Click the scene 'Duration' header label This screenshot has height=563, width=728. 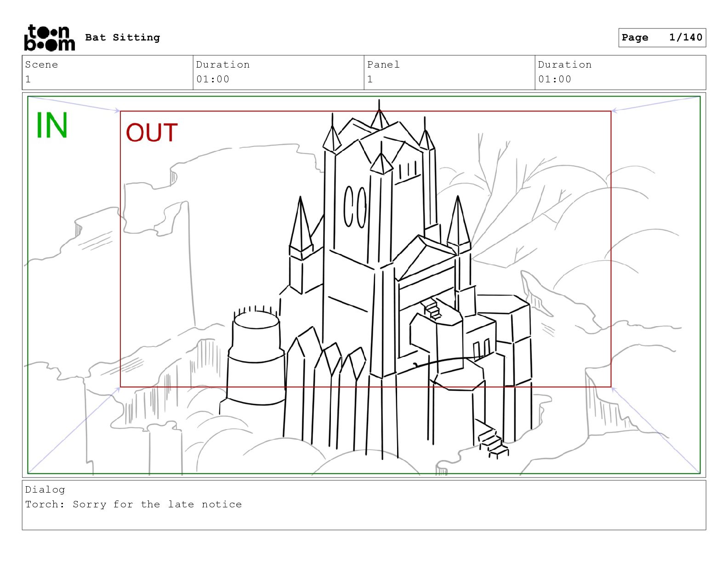223,65
